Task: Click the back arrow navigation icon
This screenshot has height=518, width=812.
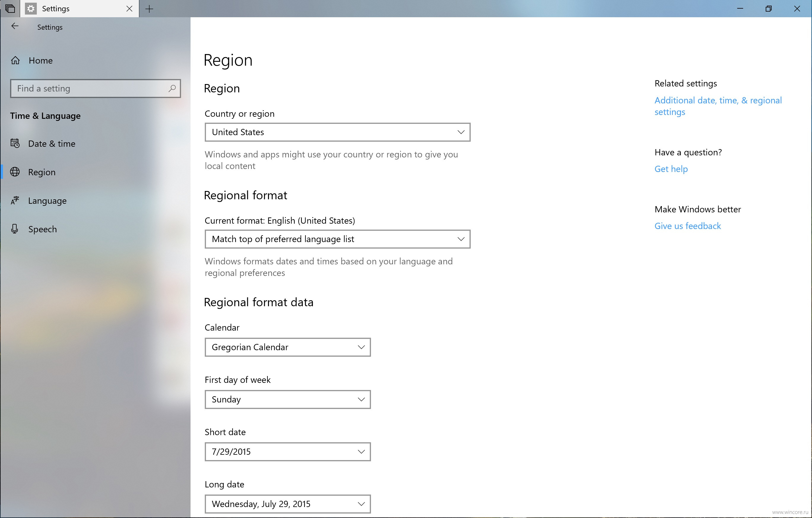Action: (x=14, y=26)
